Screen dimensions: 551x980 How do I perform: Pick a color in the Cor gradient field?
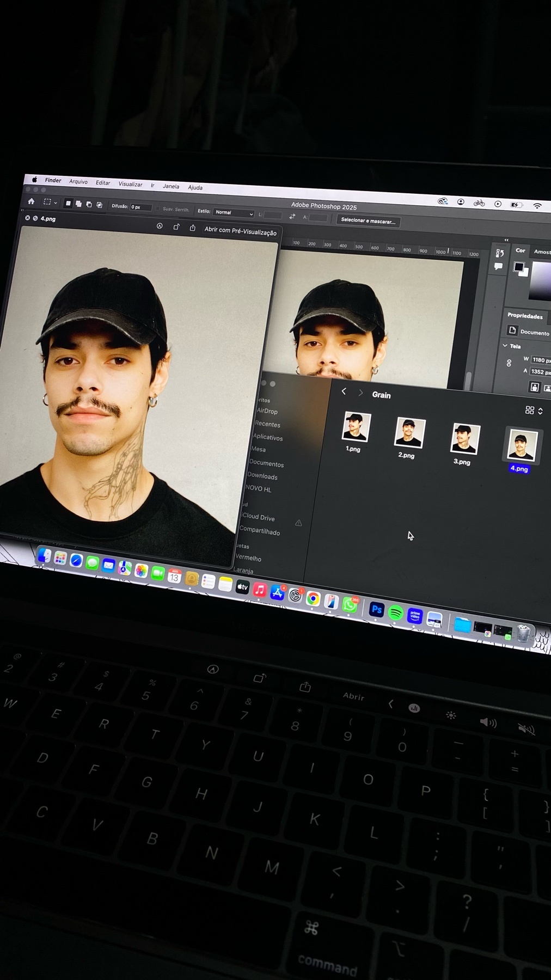pyautogui.click(x=541, y=281)
